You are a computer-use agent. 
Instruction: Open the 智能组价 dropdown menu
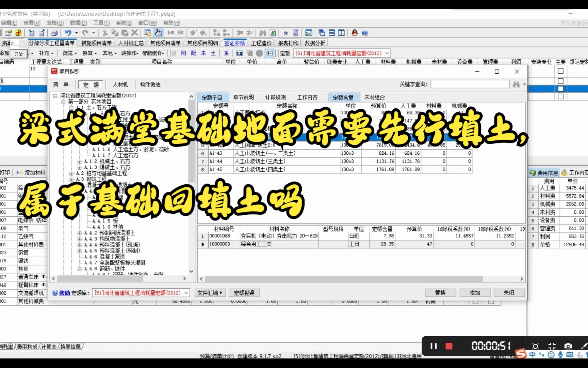[153, 53]
